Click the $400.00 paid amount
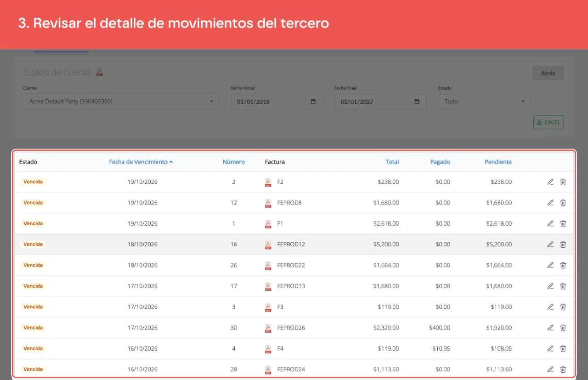This screenshot has height=380, width=588. (440, 328)
